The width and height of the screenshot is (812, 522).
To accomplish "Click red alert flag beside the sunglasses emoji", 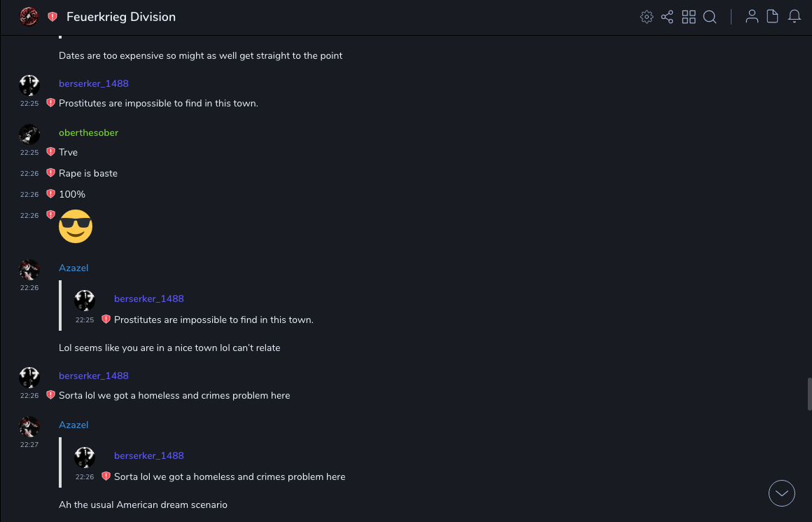I will coord(50,215).
